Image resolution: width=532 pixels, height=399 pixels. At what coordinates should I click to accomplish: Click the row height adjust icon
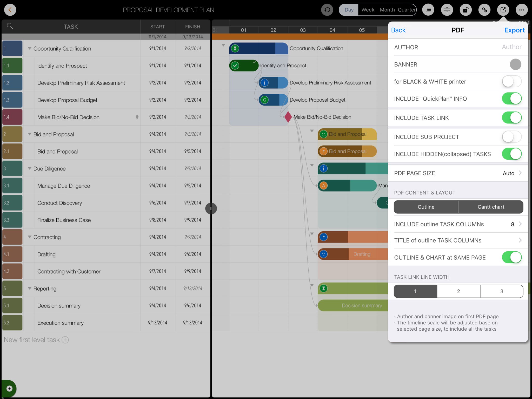(x=447, y=10)
